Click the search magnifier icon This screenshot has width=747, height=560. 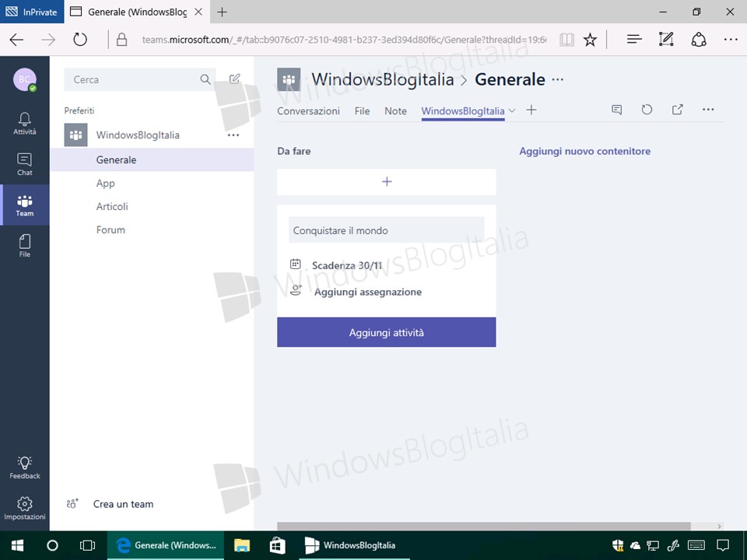205,79
